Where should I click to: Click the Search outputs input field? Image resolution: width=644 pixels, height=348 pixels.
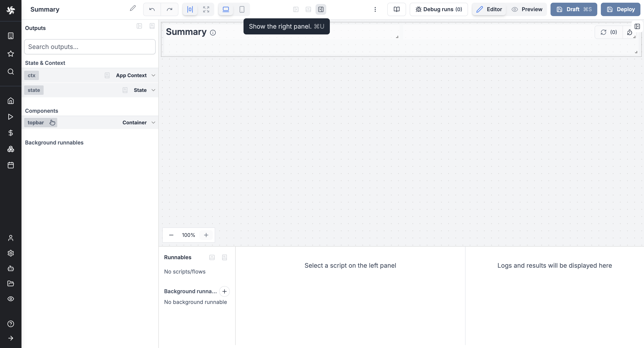coord(90,46)
